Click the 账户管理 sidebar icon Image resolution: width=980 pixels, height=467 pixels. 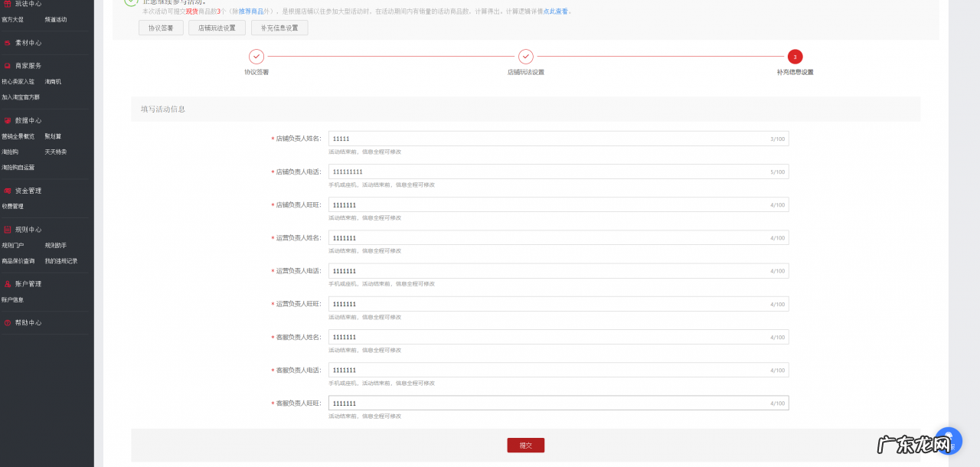(8, 284)
